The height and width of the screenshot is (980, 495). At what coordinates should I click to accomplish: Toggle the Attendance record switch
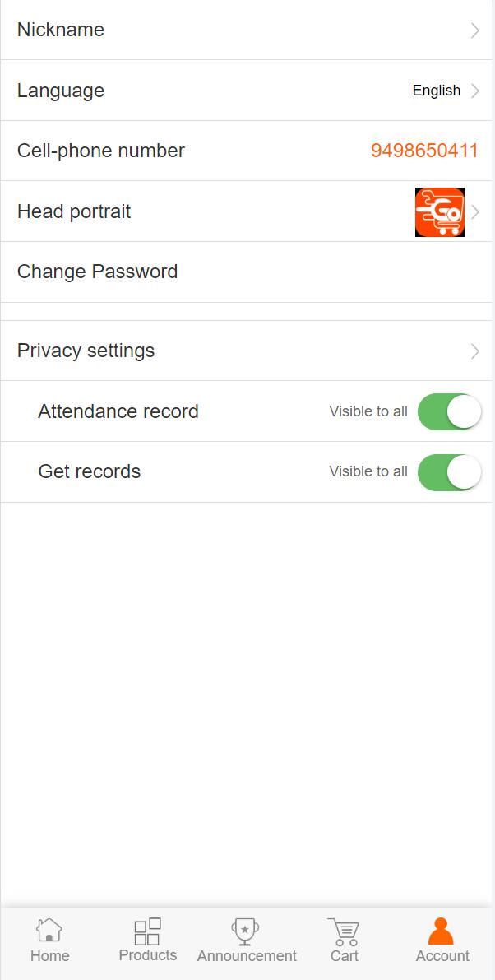pos(450,411)
